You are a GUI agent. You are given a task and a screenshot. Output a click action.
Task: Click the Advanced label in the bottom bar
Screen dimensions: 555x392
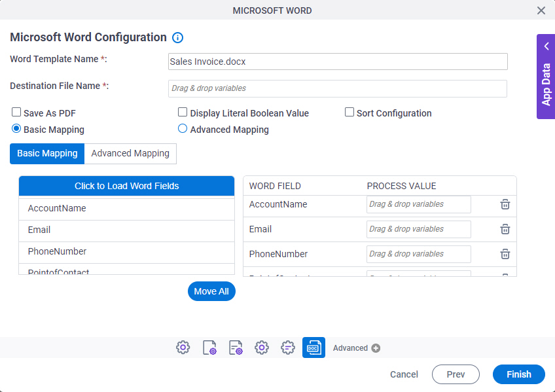pyautogui.click(x=350, y=348)
